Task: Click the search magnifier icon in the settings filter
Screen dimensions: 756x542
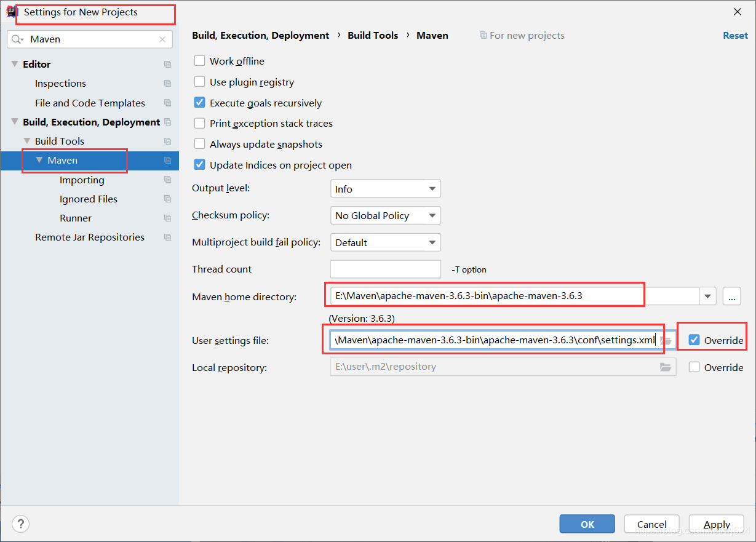Action: coord(17,39)
